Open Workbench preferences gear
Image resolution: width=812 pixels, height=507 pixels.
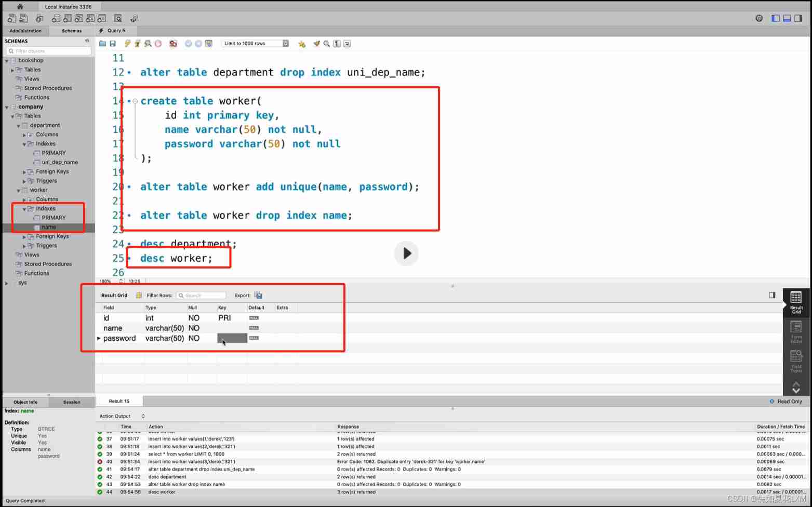[x=759, y=18]
